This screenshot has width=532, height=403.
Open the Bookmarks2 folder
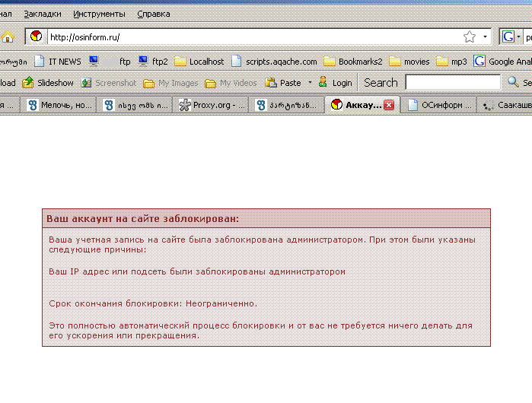(x=353, y=62)
